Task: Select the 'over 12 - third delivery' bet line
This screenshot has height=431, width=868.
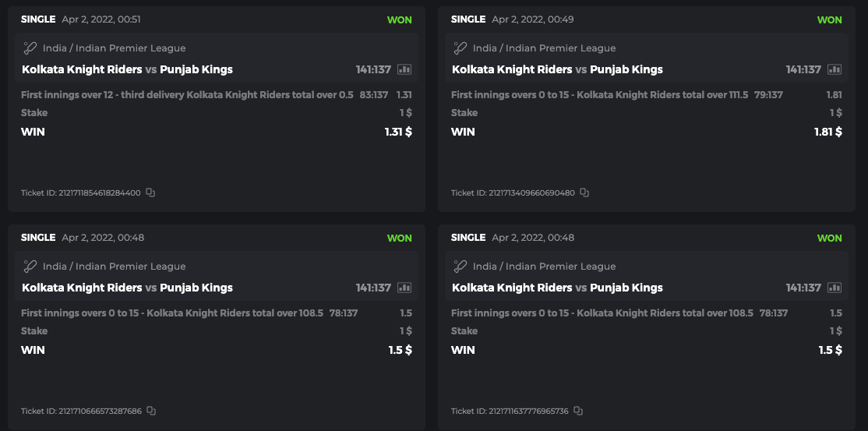Action: coord(187,95)
